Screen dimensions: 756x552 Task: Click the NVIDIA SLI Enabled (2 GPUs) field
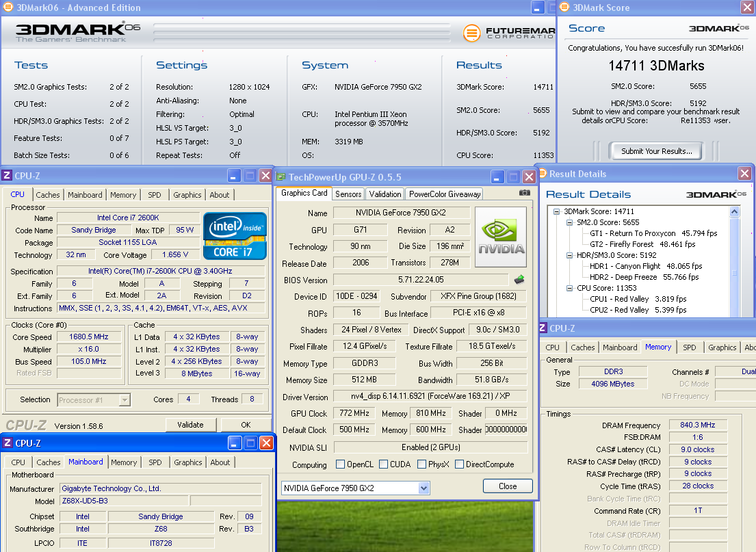[430, 447]
